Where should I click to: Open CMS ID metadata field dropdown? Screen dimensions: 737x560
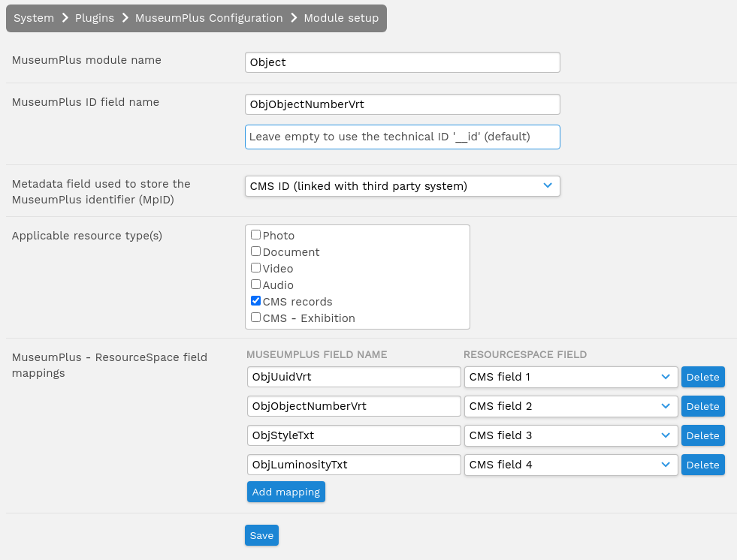pos(403,186)
